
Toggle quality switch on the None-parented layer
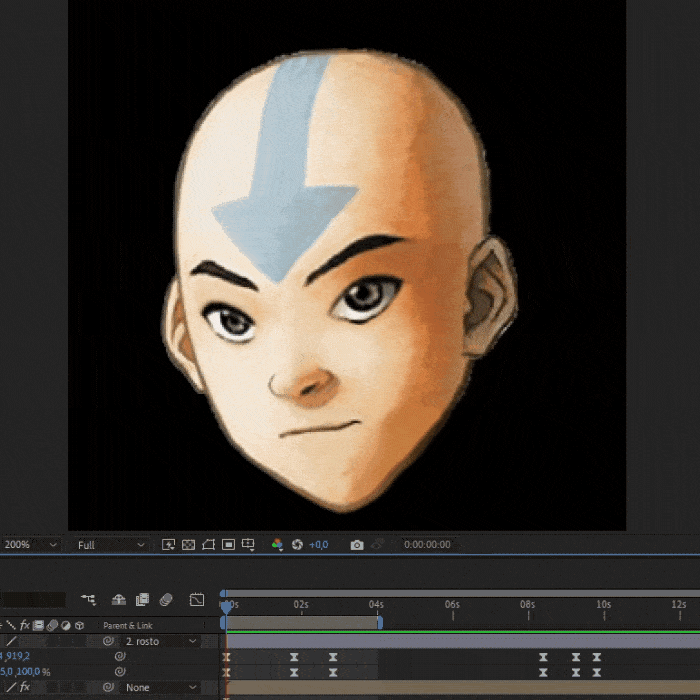pyautogui.click(x=11, y=688)
